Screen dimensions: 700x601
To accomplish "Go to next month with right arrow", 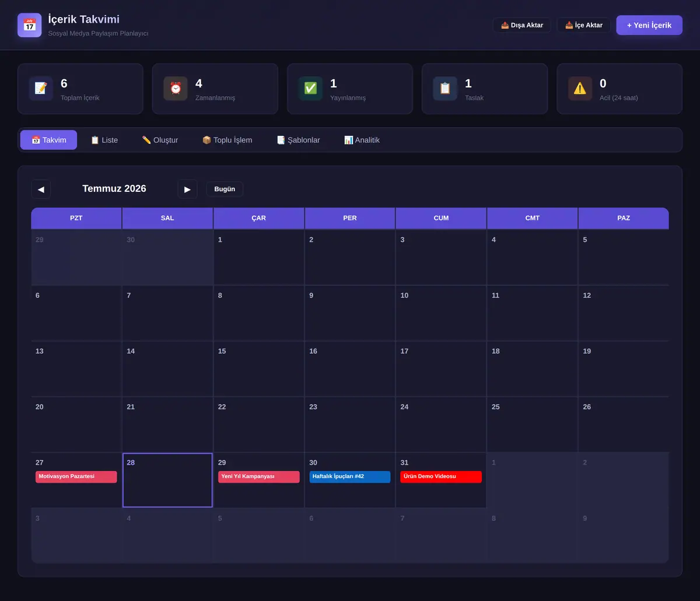I will (x=187, y=189).
